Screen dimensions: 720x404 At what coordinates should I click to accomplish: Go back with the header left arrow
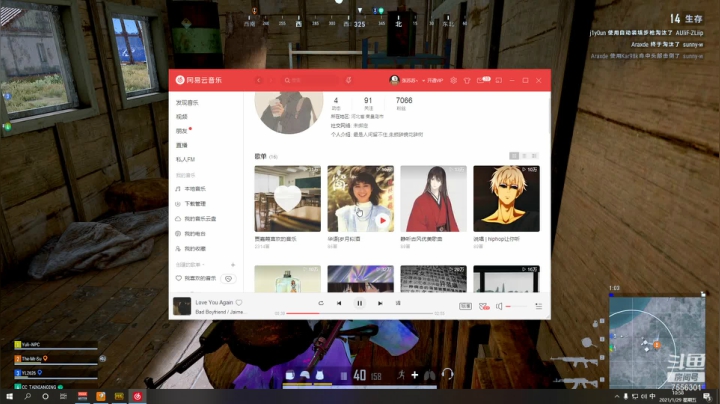point(259,80)
